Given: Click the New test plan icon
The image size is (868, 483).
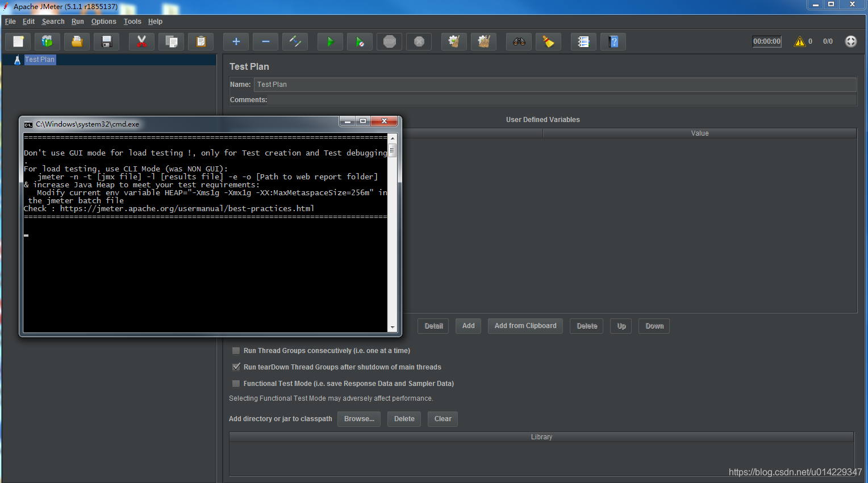Looking at the screenshot, I should coord(18,41).
